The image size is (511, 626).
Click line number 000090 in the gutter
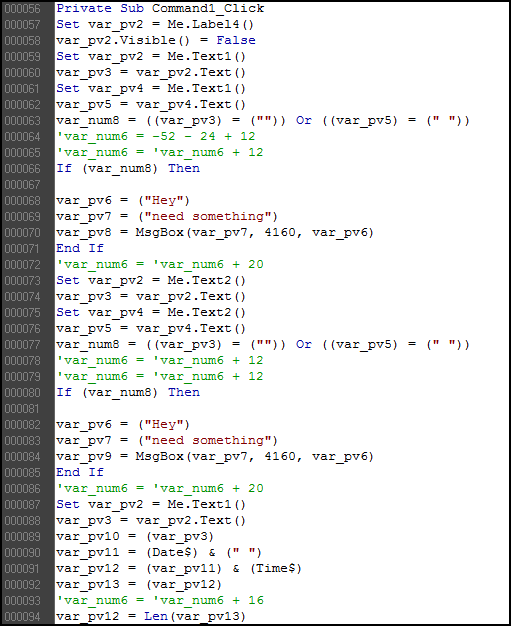pos(22,553)
